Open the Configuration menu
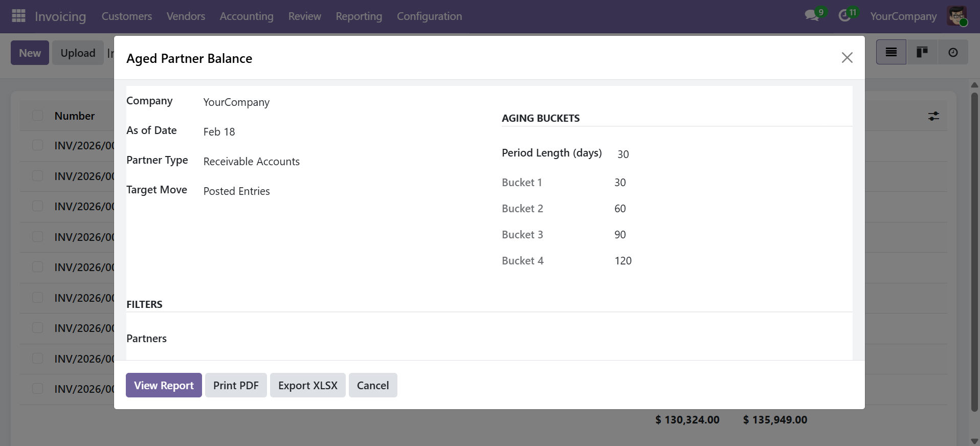 (x=429, y=16)
